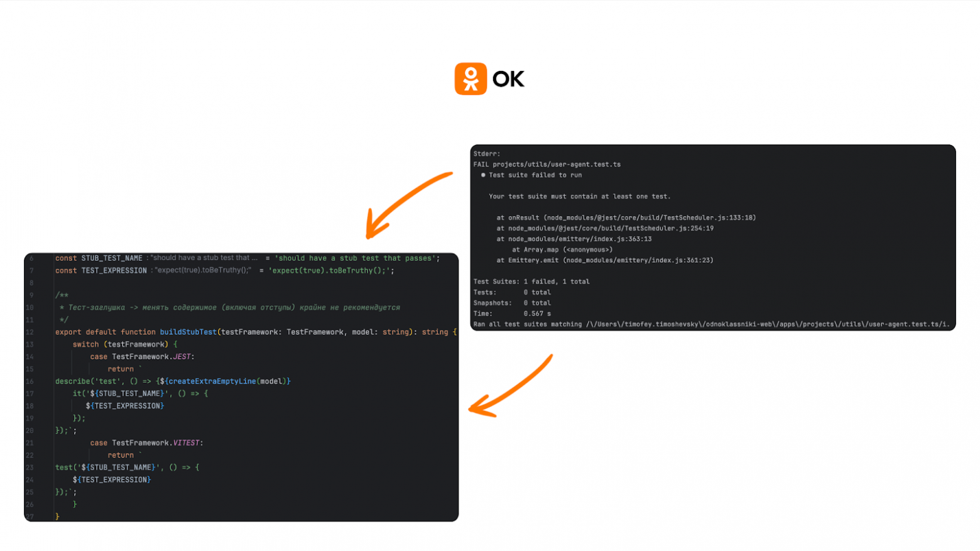
Task: Select "Your test suite must contain at least one test."
Action: click(x=580, y=197)
